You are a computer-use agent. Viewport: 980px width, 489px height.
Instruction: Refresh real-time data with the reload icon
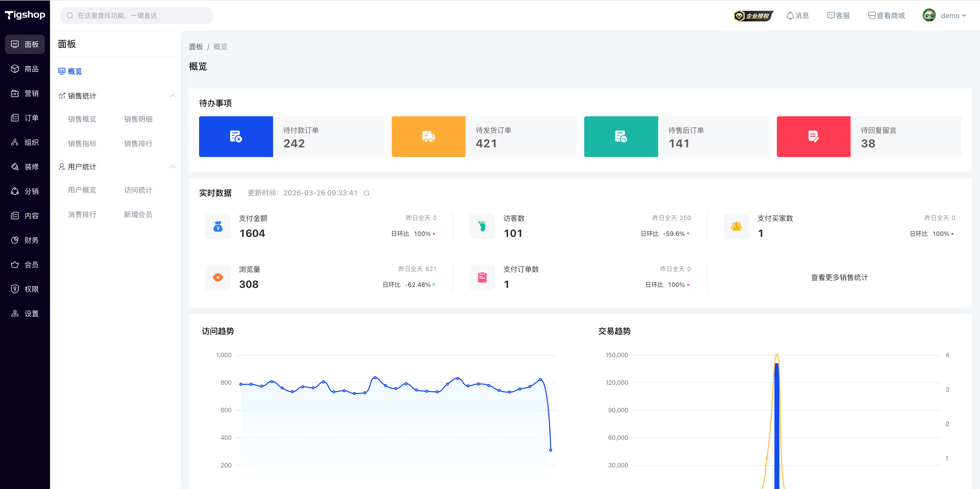366,193
